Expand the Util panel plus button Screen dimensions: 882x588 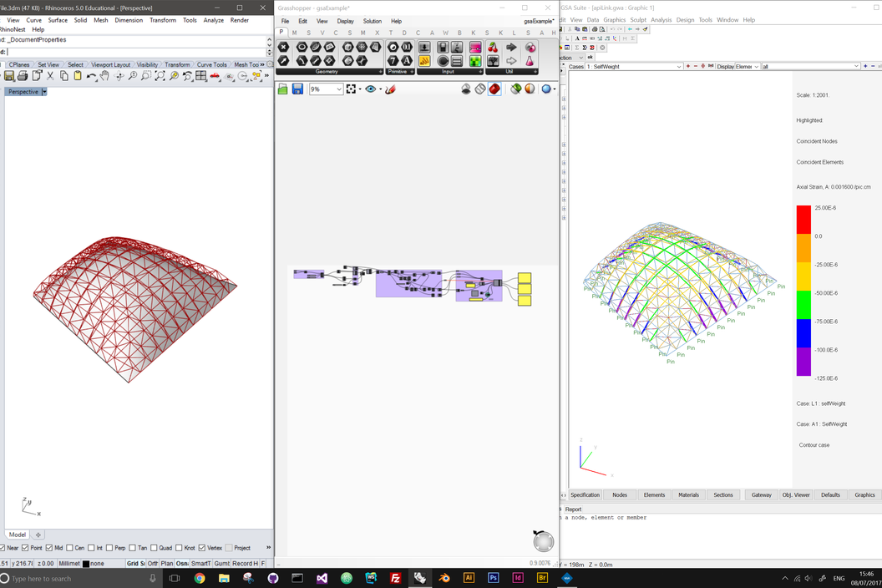[535, 72]
